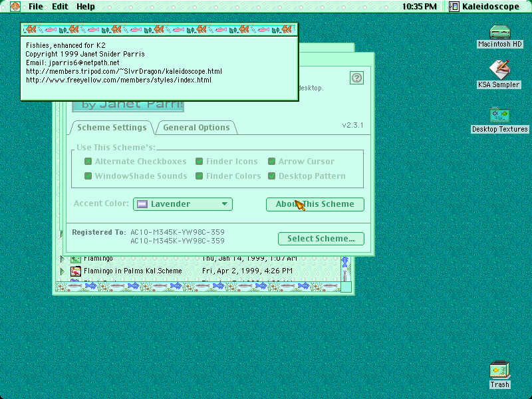Click the fish-patterned title bar of info window

tap(160, 29)
